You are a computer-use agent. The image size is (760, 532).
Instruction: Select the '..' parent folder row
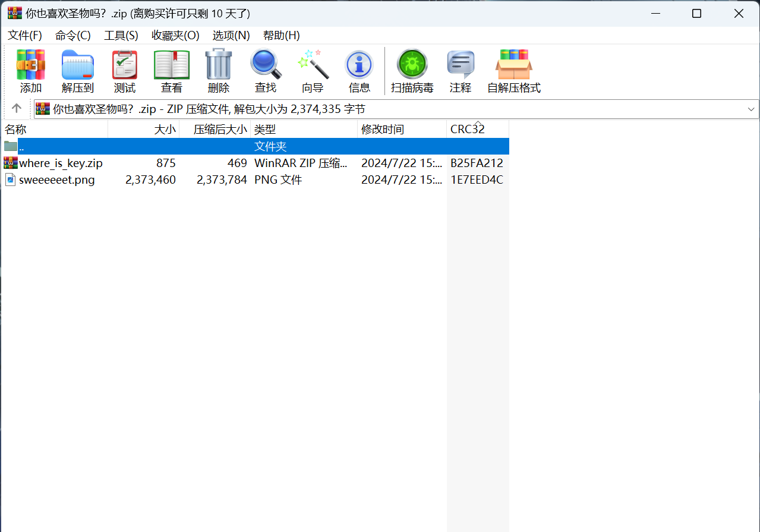point(256,146)
